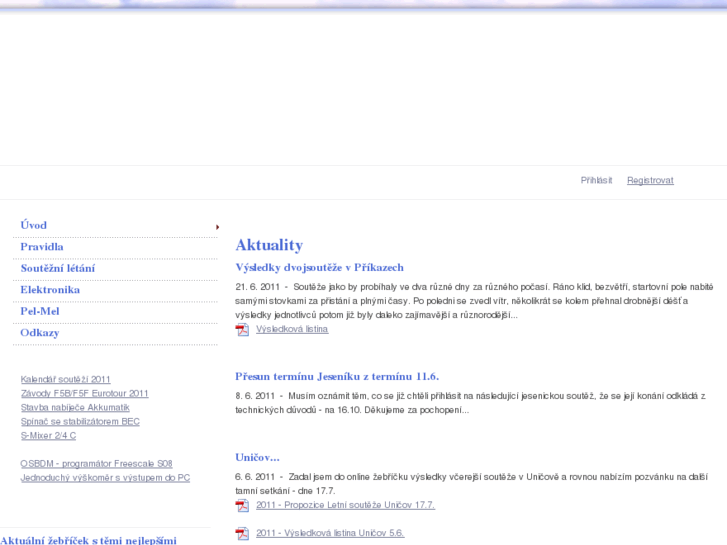Click PDF icon beside Propozice Letní soutěže Uničov
Screen dimensions: 727x545
(x=242, y=506)
